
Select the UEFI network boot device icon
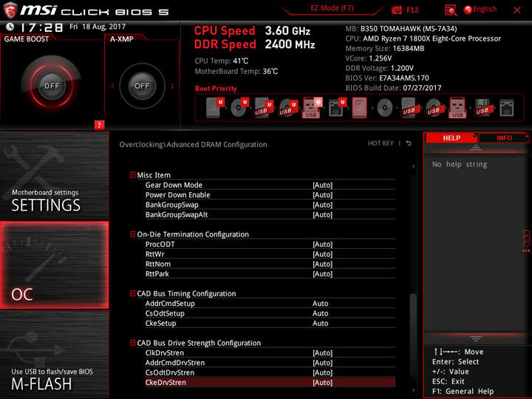point(337,108)
